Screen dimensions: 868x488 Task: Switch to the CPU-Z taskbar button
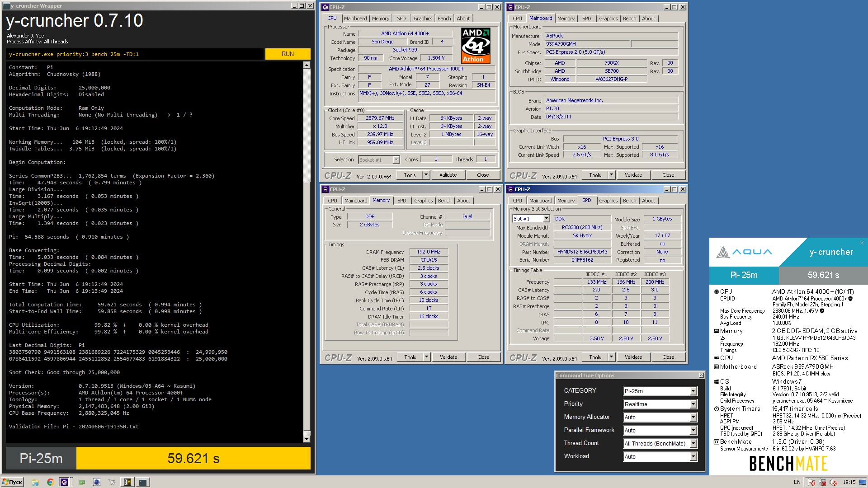[64, 482]
